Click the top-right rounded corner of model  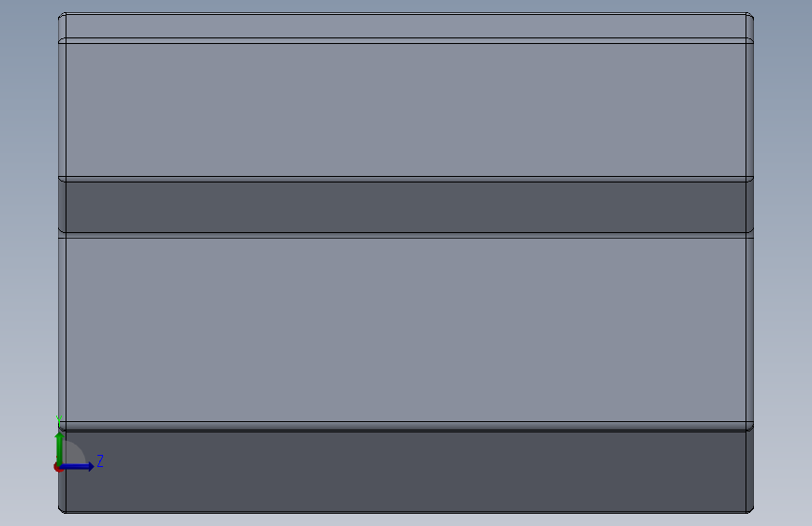pyautogui.click(x=749, y=17)
